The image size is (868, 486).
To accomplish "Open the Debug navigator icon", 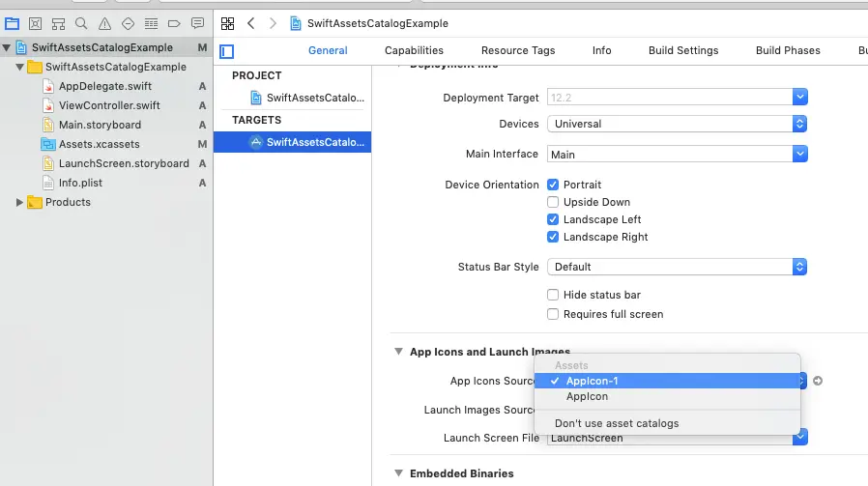I will pyautogui.click(x=151, y=24).
